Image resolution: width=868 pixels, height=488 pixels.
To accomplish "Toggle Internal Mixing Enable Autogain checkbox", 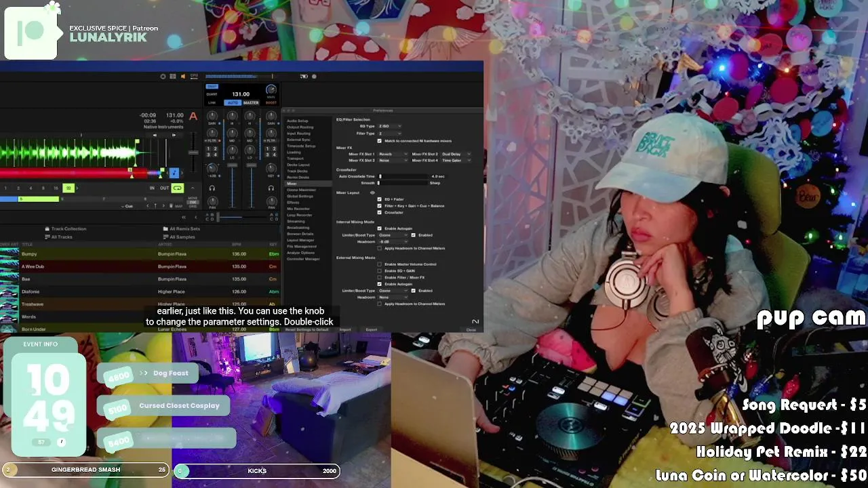I will (379, 228).
